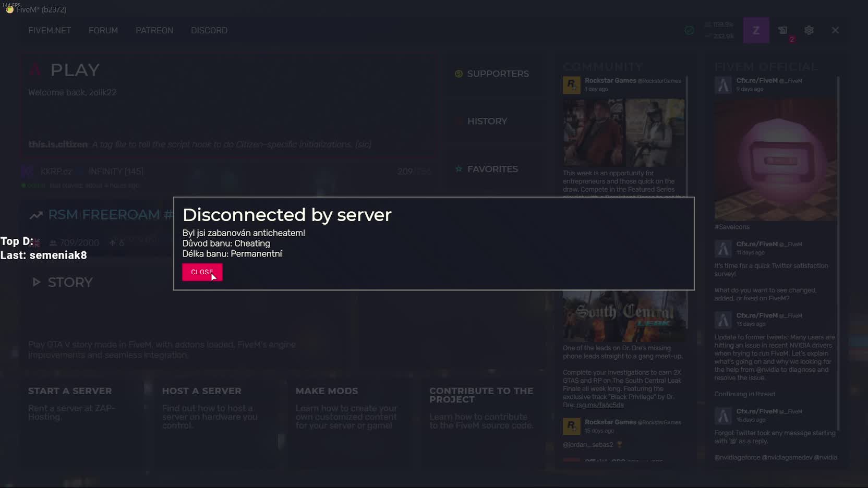
Task: Click the trending arrow icon beside RSM FREEROAM
Action: click(x=36, y=215)
